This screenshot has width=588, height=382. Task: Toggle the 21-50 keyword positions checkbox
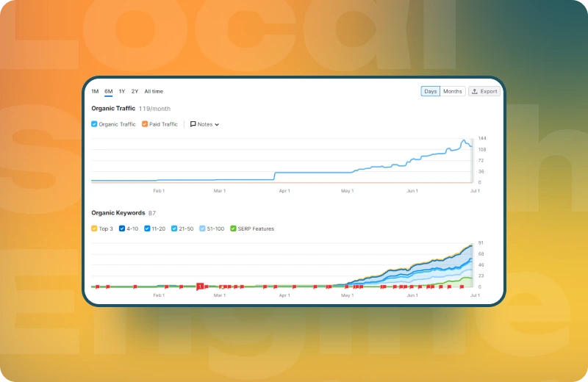(x=174, y=228)
